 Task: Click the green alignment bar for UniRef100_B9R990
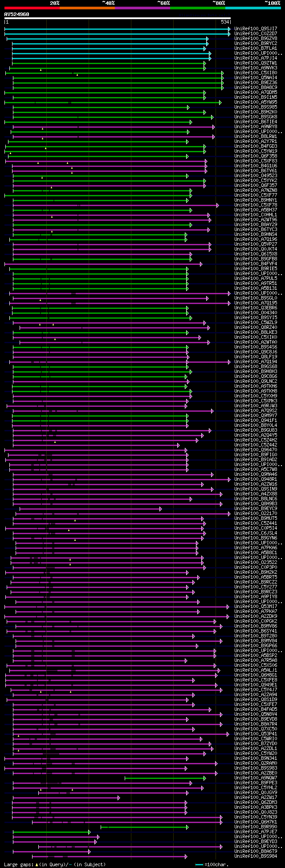[x=145, y=827]
